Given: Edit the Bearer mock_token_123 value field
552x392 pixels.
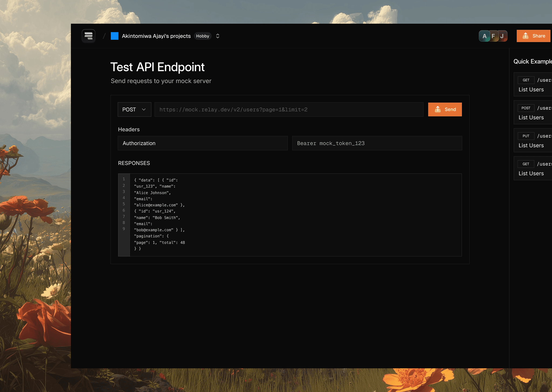Looking at the screenshot, I should 377,143.
